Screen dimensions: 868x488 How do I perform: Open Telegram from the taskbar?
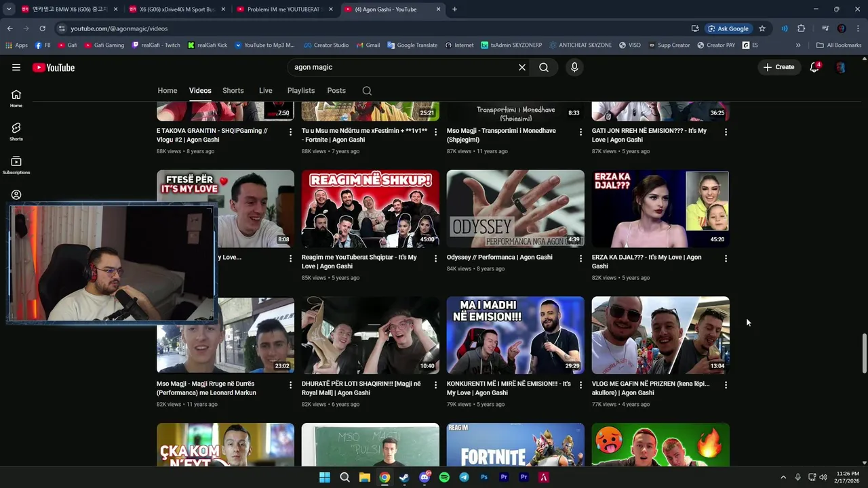pos(464,477)
